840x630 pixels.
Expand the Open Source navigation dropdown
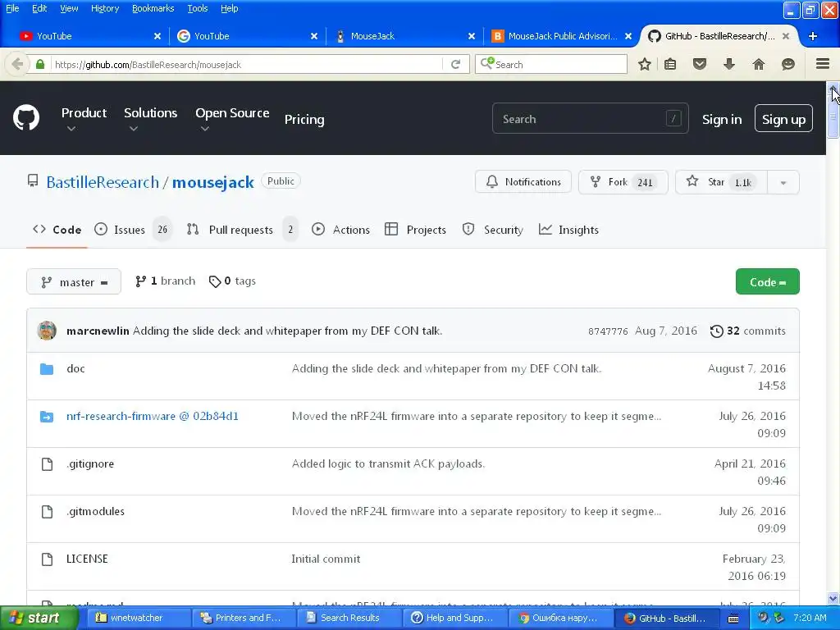[x=232, y=119]
